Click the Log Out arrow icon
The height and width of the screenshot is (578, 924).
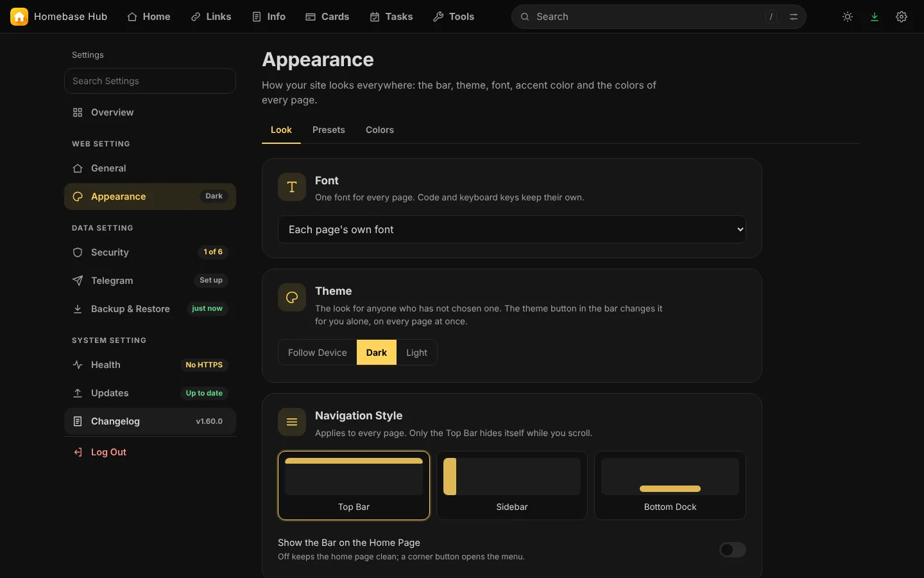coord(78,452)
